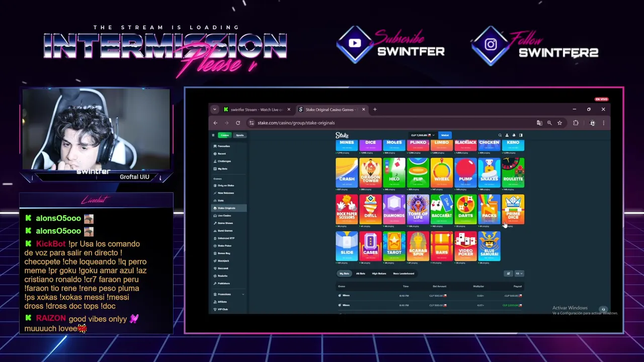Open Favourites in the sidebar
Screen dimensions: 644x362
click(x=223, y=146)
